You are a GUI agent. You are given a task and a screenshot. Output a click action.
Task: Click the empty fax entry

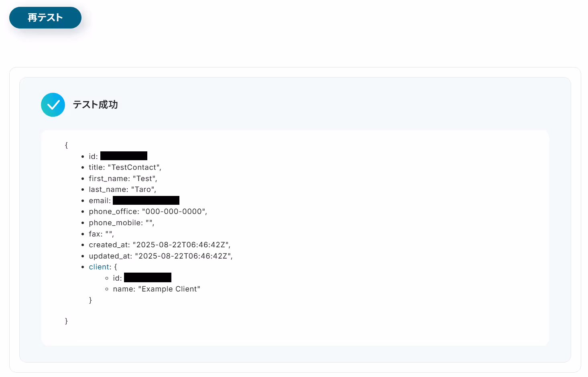pyautogui.click(x=102, y=234)
